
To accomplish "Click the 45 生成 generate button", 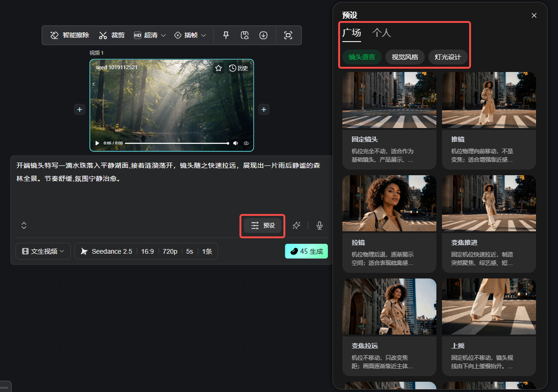I will [306, 251].
